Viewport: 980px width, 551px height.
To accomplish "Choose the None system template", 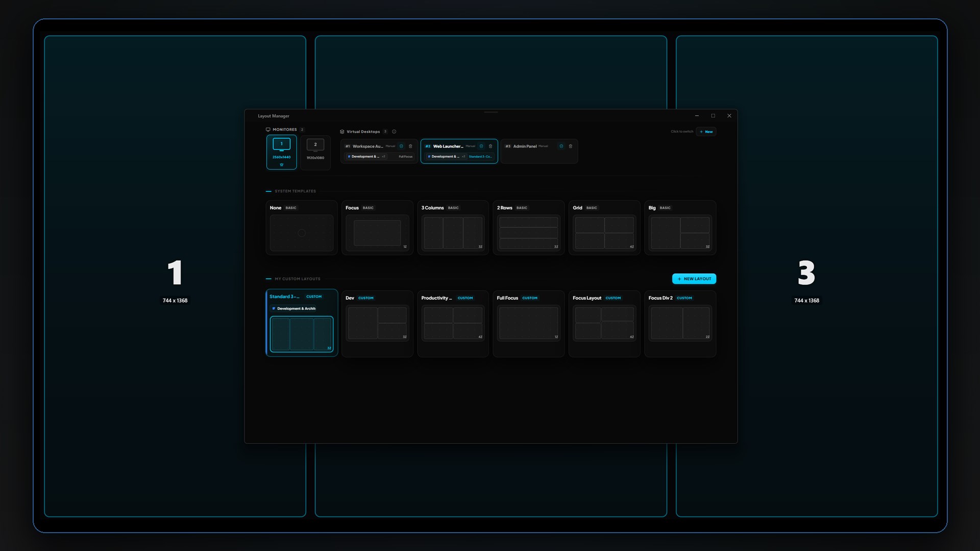I will pyautogui.click(x=302, y=228).
